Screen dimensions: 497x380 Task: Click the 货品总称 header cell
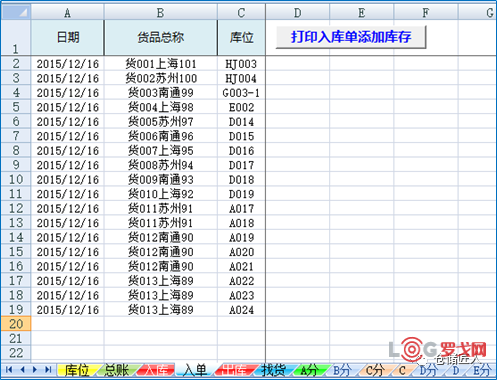point(161,37)
